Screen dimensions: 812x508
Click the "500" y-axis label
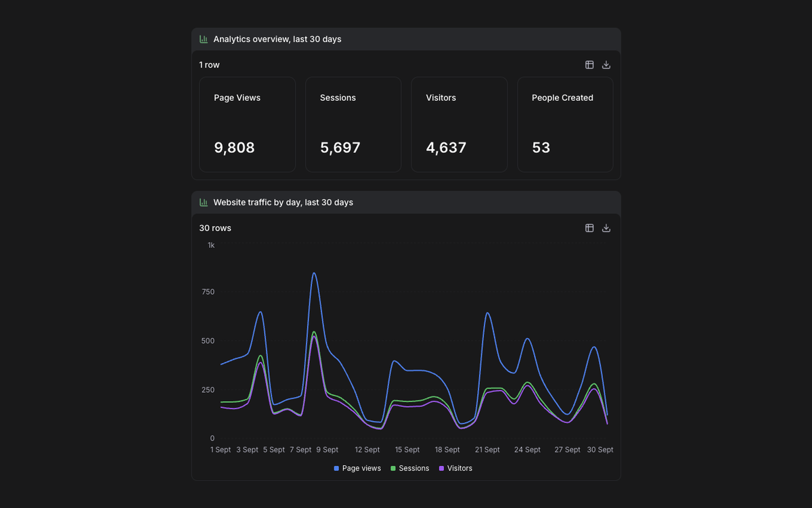208,341
